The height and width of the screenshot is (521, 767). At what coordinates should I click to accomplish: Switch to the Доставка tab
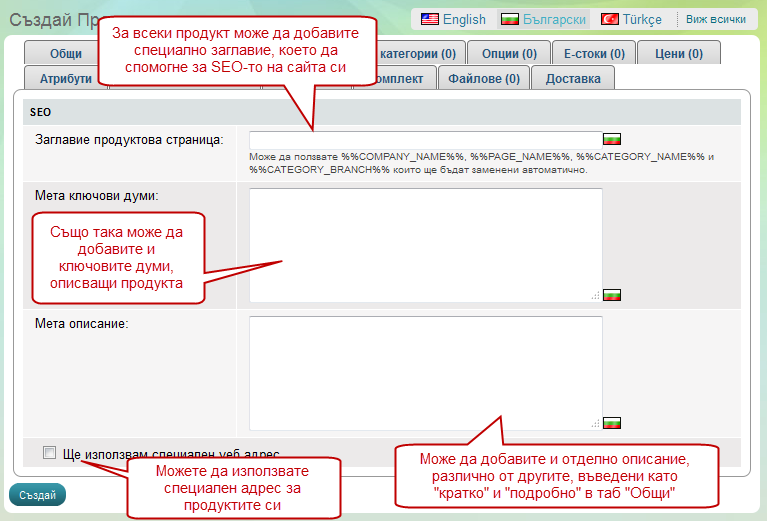tap(573, 78)
